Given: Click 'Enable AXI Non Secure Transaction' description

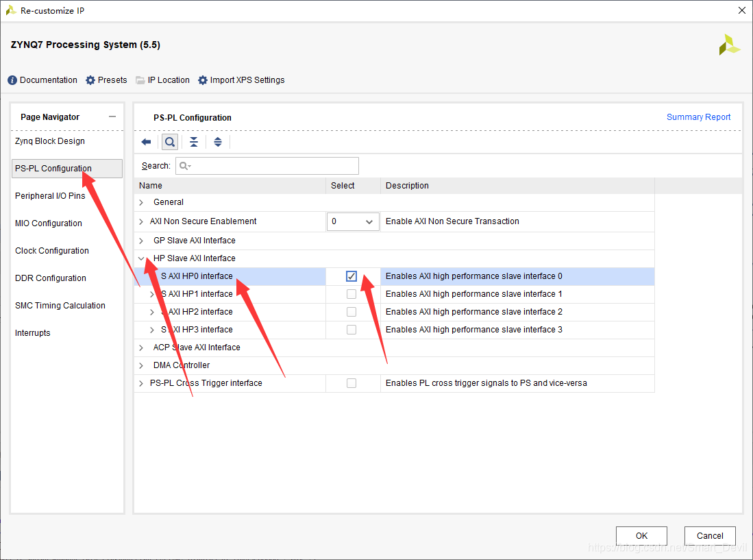Looking at the screenshot, I should point(452,221).
